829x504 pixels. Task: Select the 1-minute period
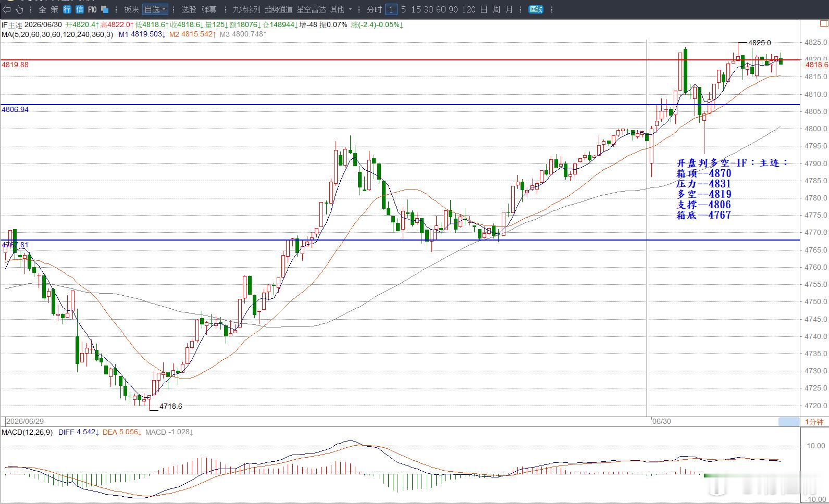[x=391, y=9]
